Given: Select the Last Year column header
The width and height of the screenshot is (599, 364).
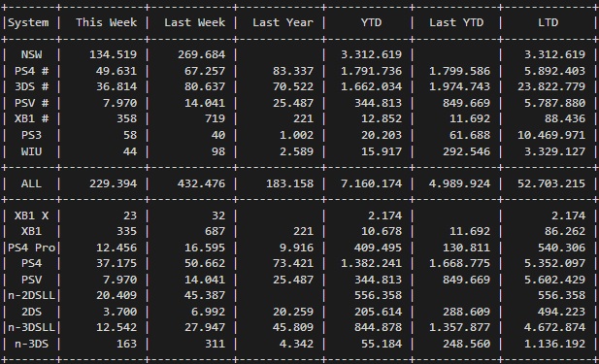Looking at the screenshot, I should pos(283,22).
